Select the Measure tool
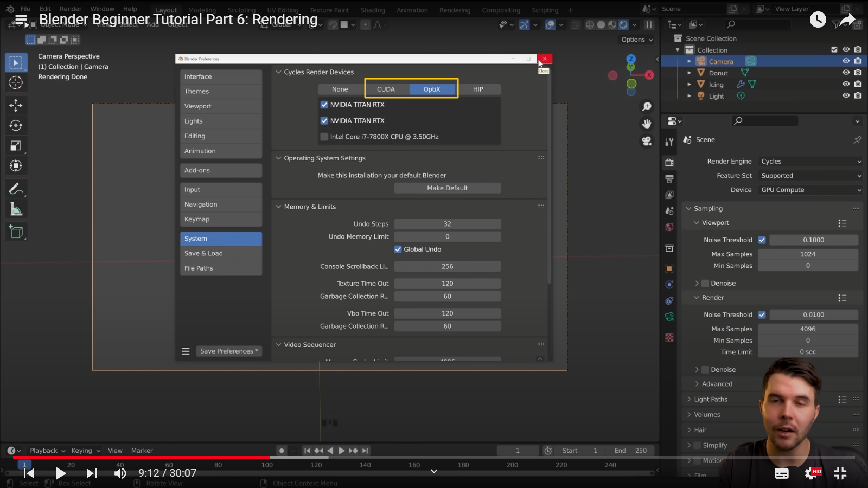The width and height of the screenshot is (868, 488). coord(16,209)
